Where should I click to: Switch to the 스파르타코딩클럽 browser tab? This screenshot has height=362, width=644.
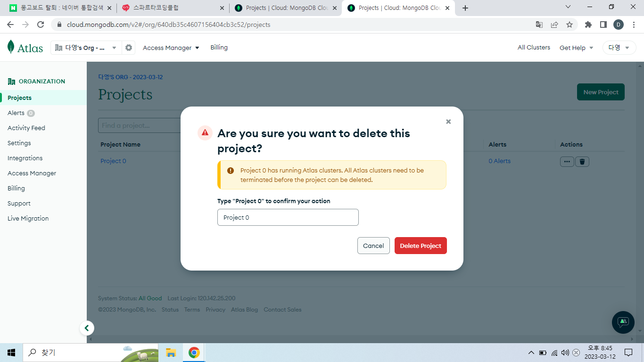[173, 8]
